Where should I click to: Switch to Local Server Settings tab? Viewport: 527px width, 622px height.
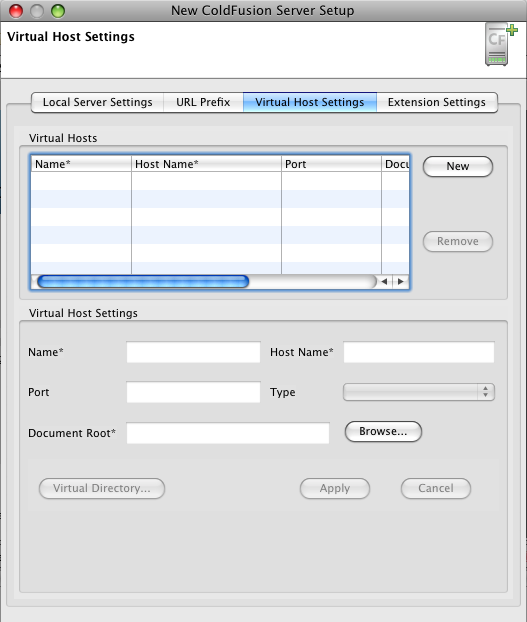98,102
